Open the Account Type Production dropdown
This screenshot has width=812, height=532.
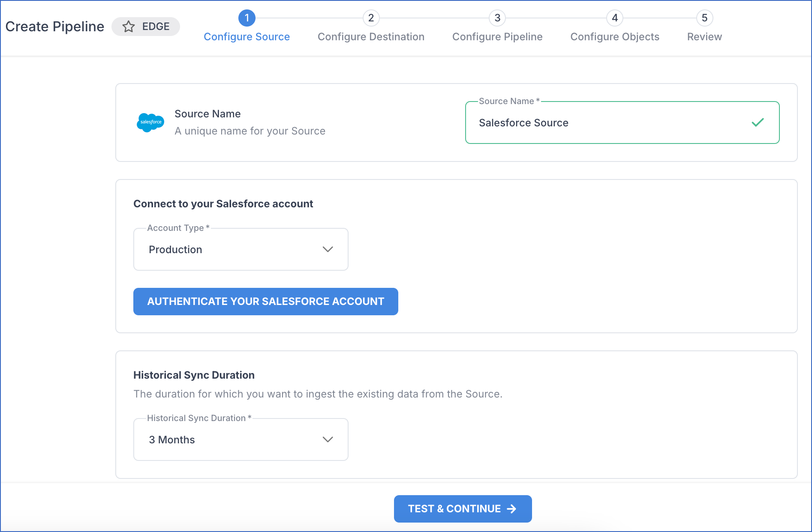click(x=241, y=249)
